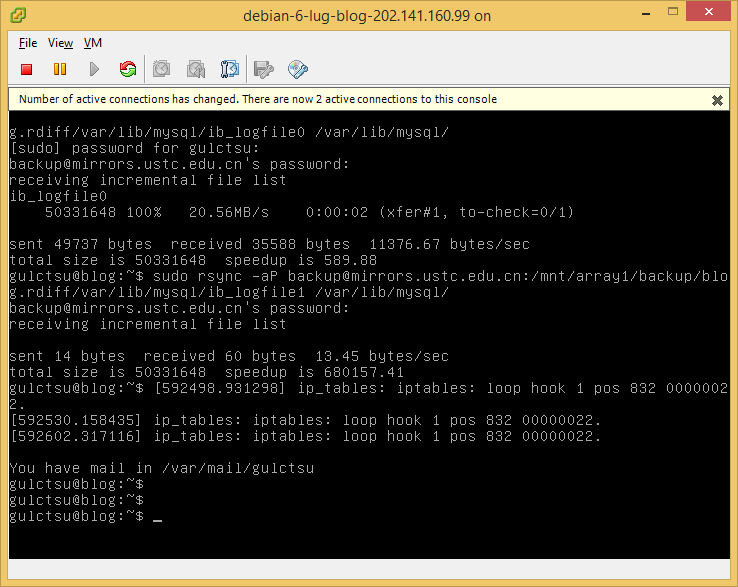
Task: Click the window title bar text
Action: point(367,15)
